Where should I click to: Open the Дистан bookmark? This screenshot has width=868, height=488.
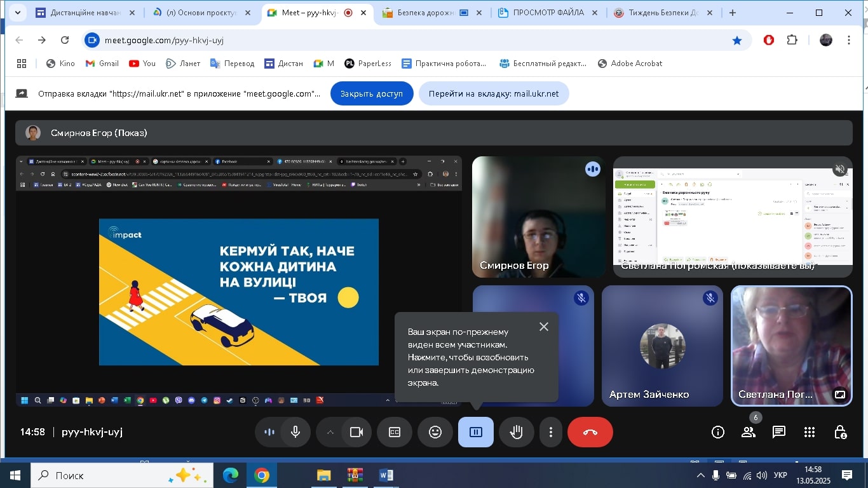[283, 64]
